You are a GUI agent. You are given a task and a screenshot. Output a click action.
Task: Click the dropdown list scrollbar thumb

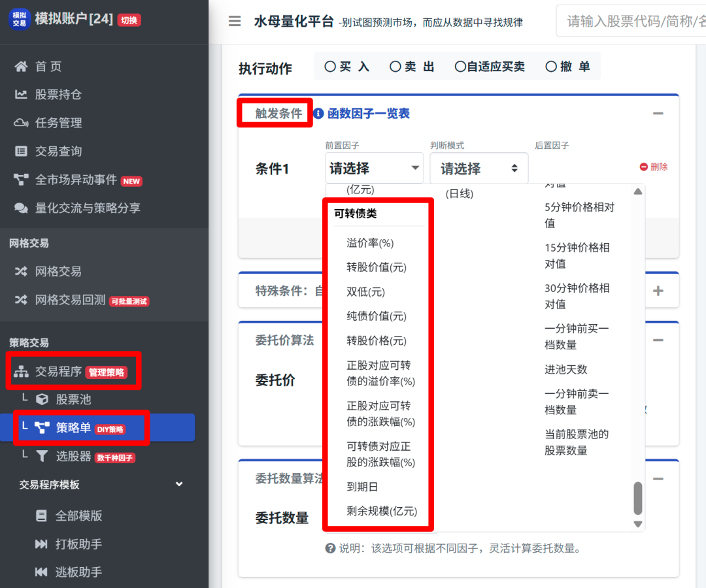point(638,498)
